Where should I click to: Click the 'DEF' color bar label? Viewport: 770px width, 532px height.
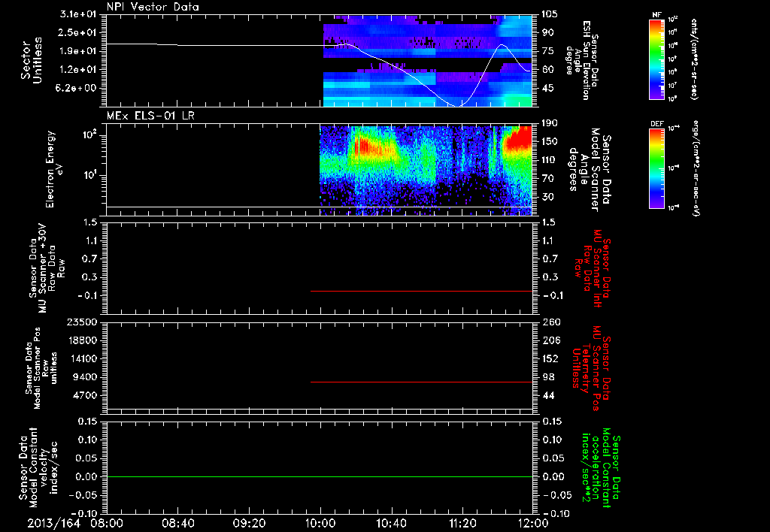click(x=657, y=124)
